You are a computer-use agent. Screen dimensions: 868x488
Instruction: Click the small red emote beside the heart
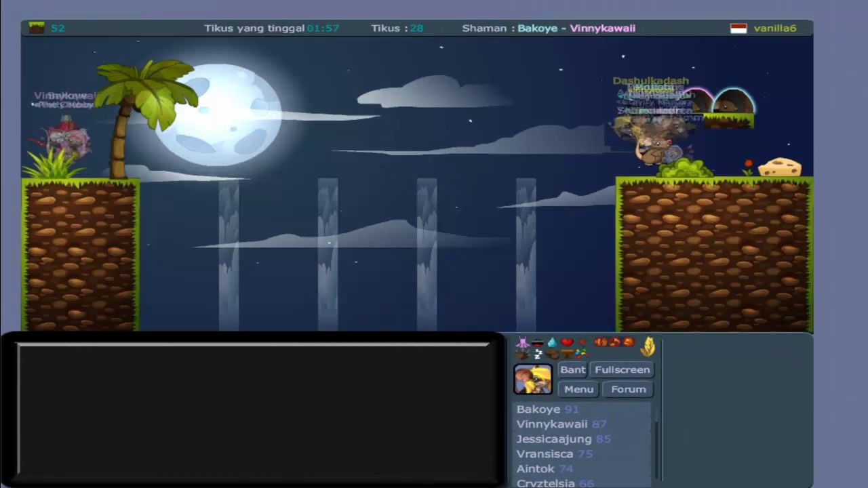[582, 343]
